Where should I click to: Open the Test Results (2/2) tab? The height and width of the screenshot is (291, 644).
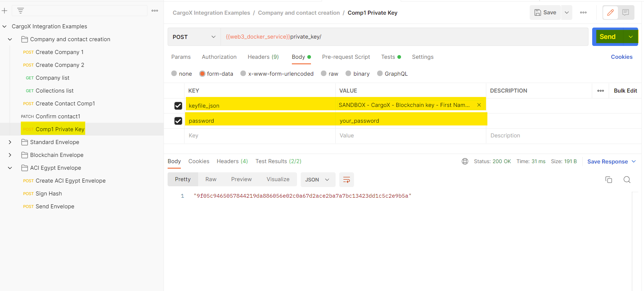278,161
